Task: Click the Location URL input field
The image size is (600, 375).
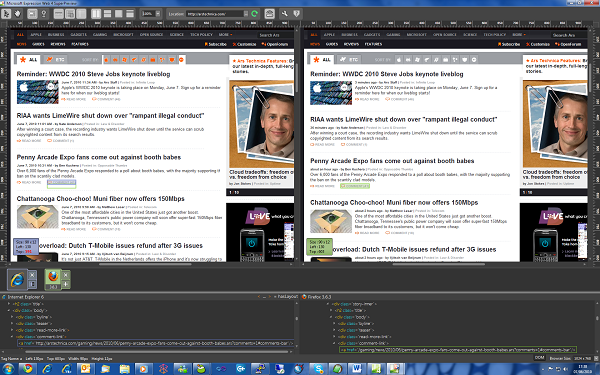Action: (215, 14)
